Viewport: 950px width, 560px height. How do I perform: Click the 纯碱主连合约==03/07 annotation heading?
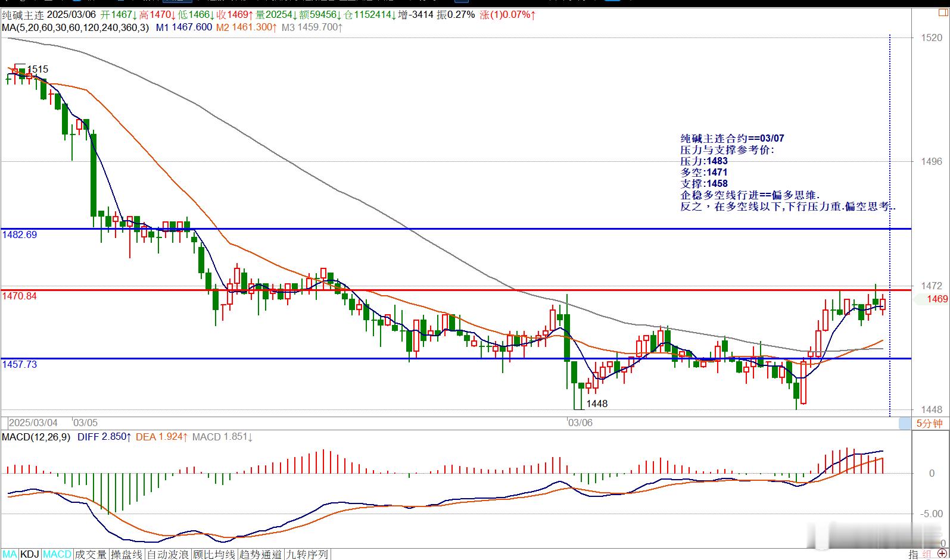click(x=733, y=138)
